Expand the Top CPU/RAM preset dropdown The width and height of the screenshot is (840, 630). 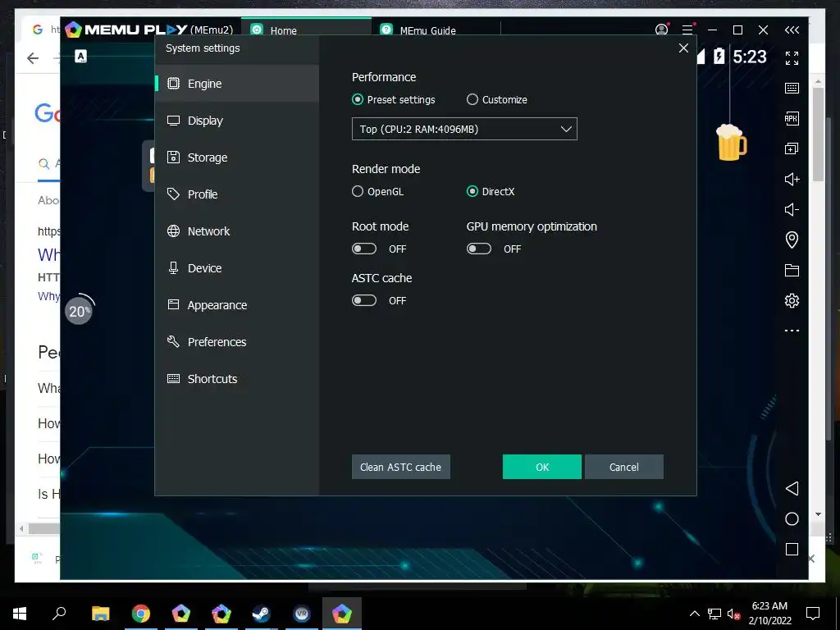tap(464, 129)
